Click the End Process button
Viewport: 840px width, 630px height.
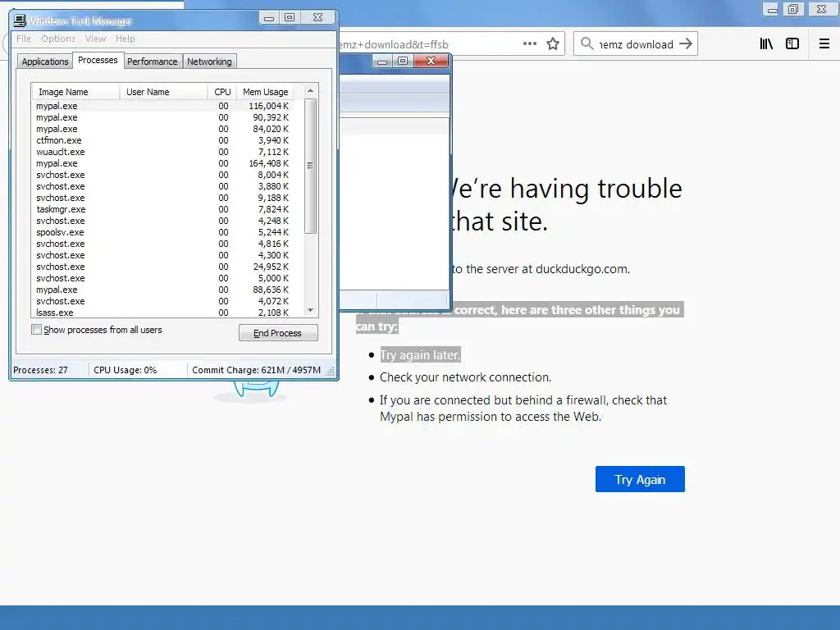(x=278, y=333)
